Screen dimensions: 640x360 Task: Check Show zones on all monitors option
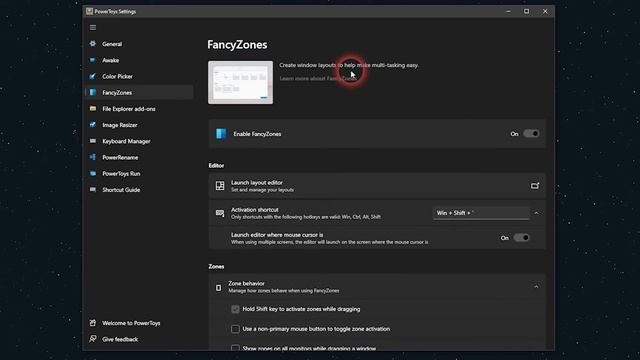tap(235, 348)
